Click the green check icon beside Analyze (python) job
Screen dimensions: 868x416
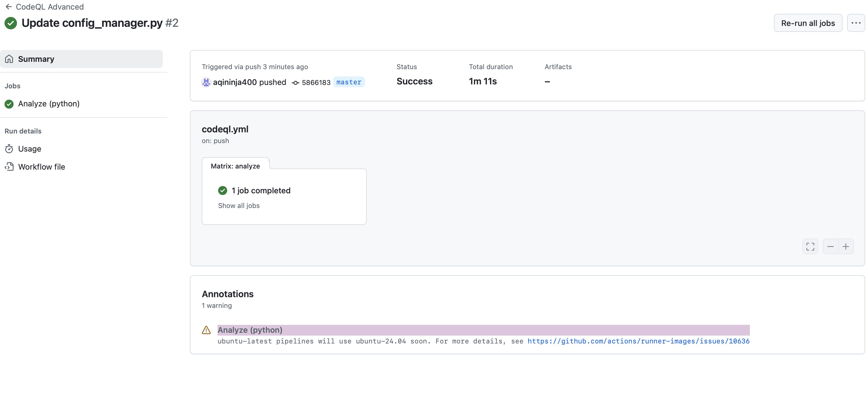[x=9, y=104]
